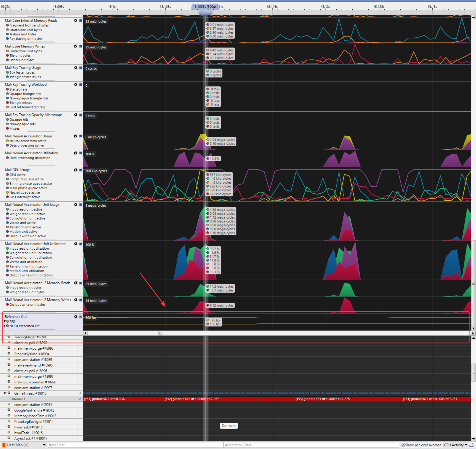
Task: Open settings gear for Mali GPU Usage
Action: 76,170
